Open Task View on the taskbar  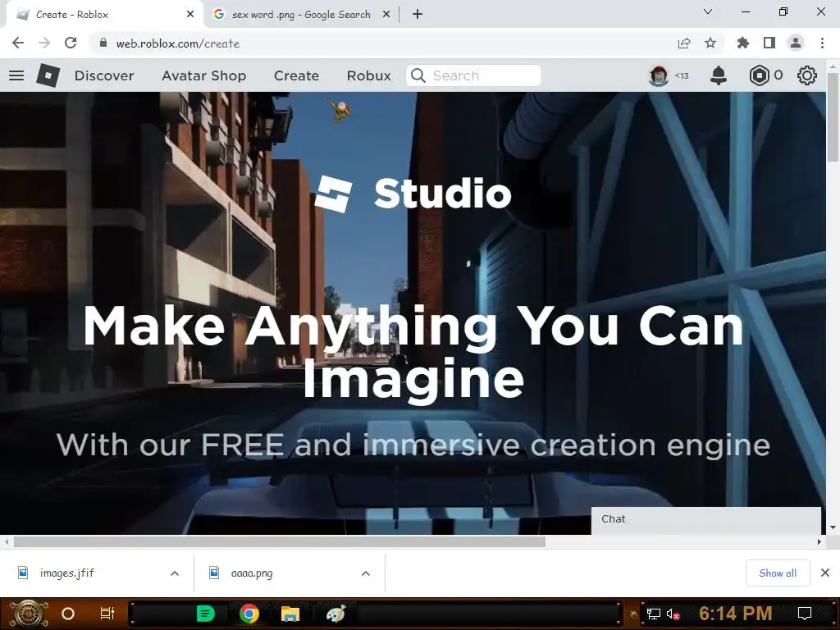(x=107, y=614)
